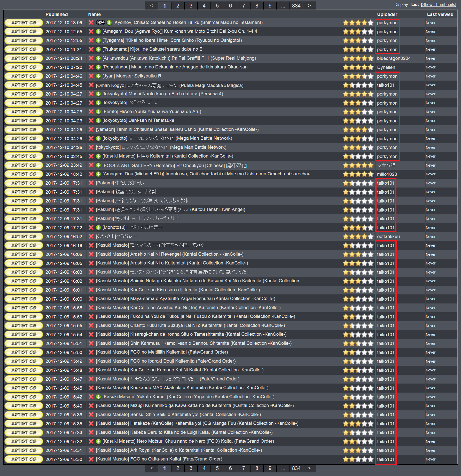Jump to page 834 in the bottom pager
Screen dimensions: 461x476
[x=296, y=468]
